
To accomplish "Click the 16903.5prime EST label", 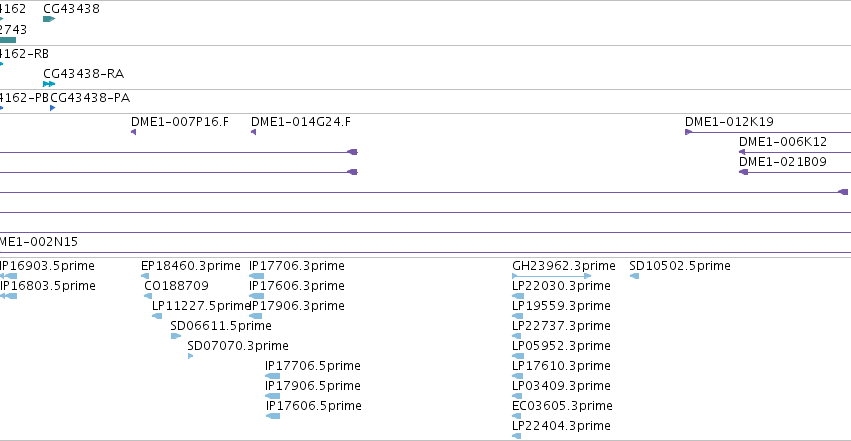I will (47, 266).
